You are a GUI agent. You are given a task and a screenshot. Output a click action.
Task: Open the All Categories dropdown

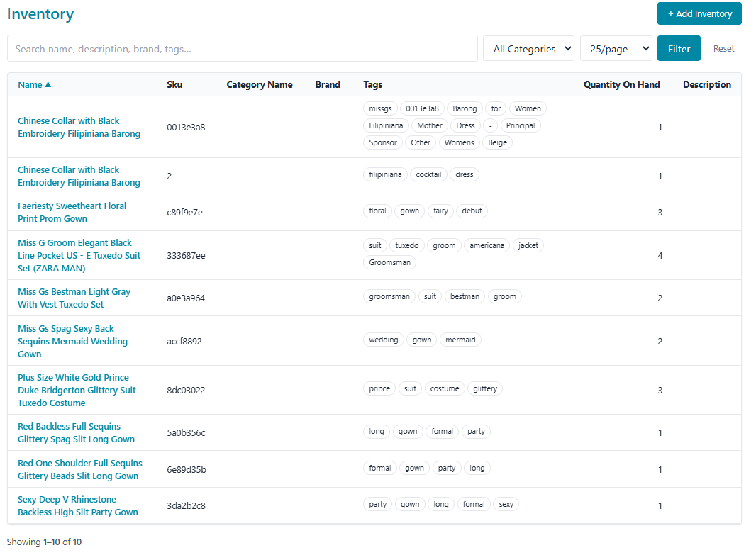[x=528, y=49]
